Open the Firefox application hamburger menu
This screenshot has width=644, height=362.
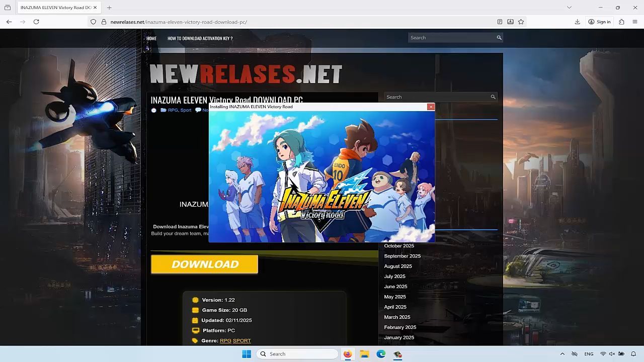[635, 22]
